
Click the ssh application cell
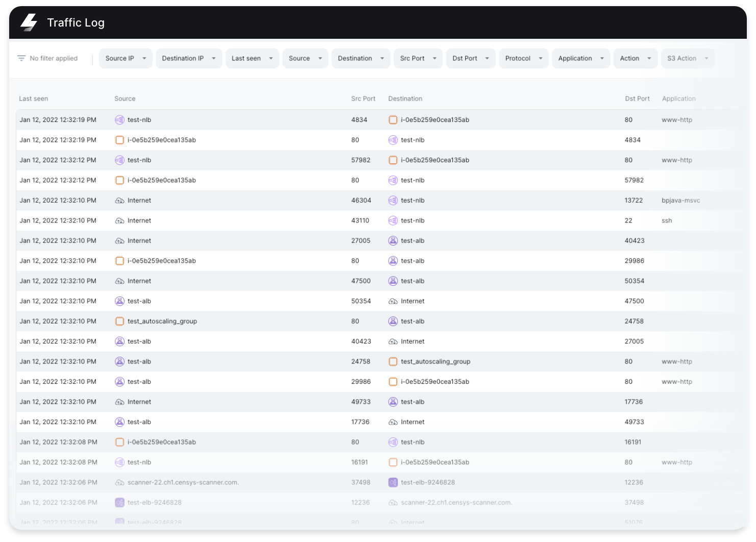click(667, 220)
